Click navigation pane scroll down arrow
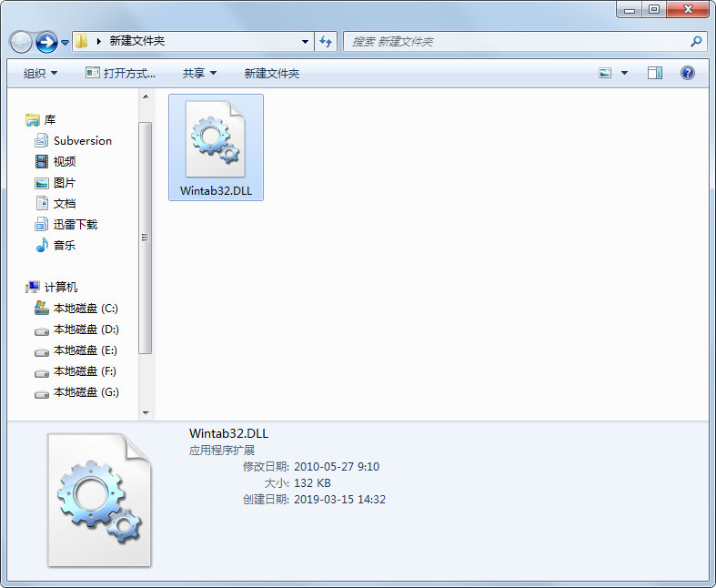Screen dimensions: 716x588 [146, 412]
